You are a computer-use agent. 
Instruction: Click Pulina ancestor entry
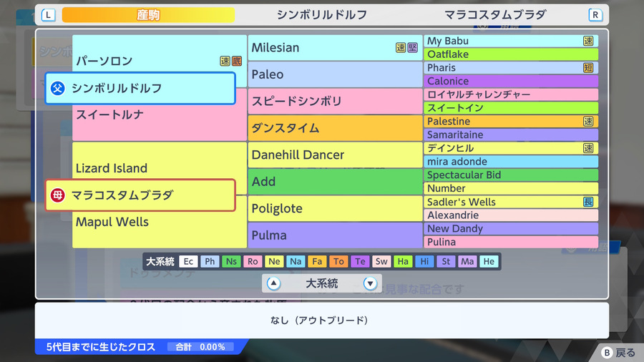point(511,242)
